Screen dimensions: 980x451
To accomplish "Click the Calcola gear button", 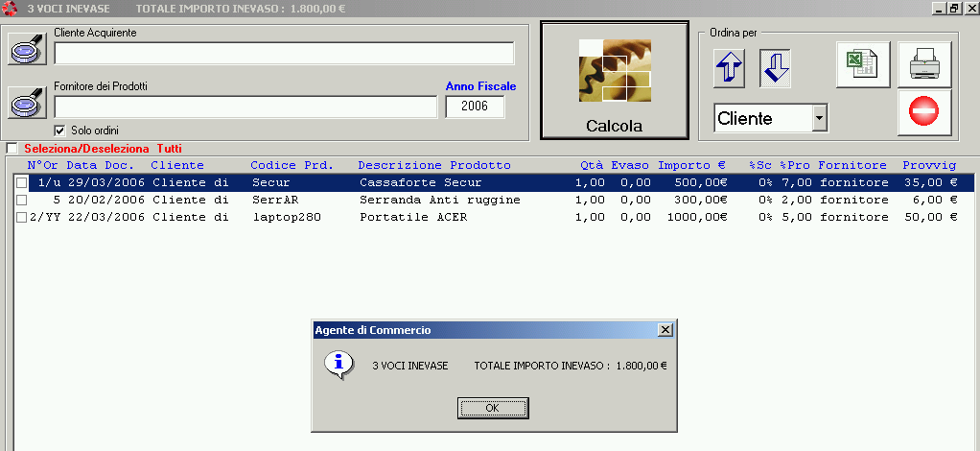I will (615, 81).
